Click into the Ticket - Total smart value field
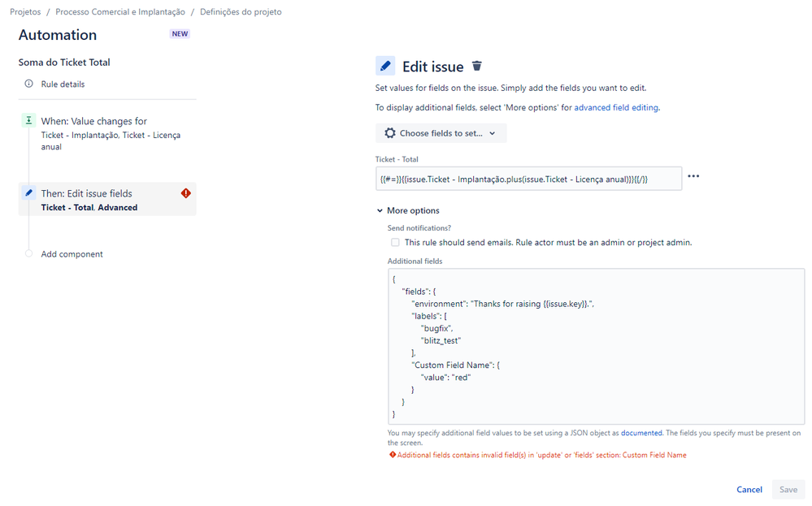Viewport: 812px width, 506px height. [x=528, y=179]
